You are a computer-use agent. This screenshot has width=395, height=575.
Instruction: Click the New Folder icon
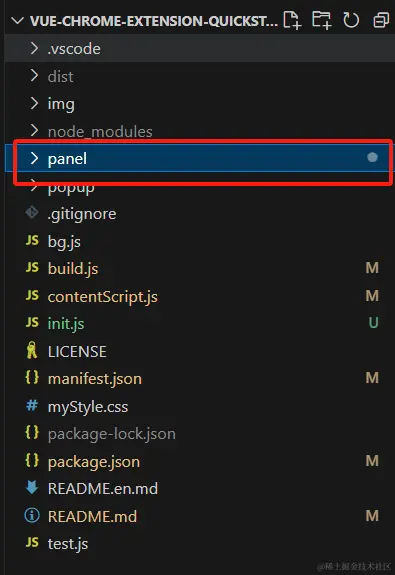321,20
